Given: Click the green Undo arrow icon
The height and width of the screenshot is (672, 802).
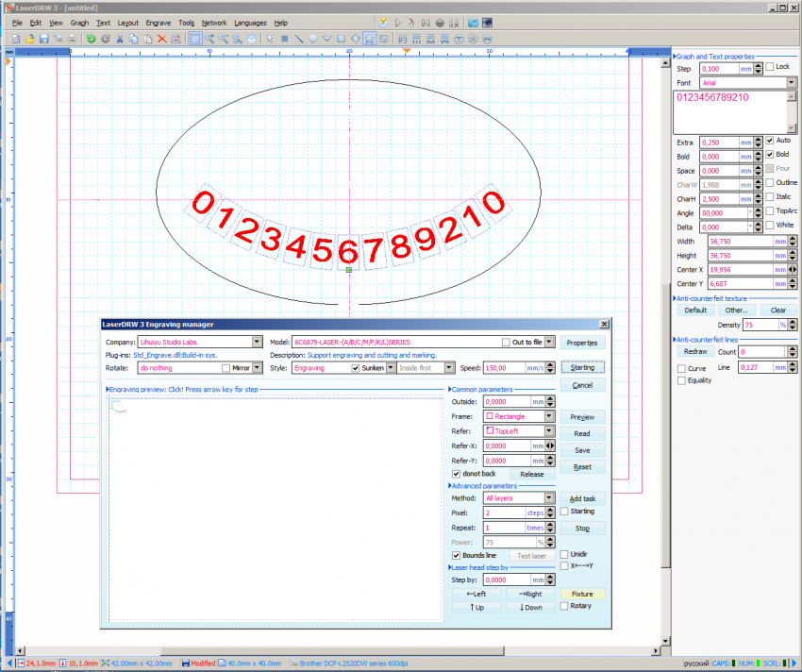Looking at the screenshot, I should coord(91,39).
